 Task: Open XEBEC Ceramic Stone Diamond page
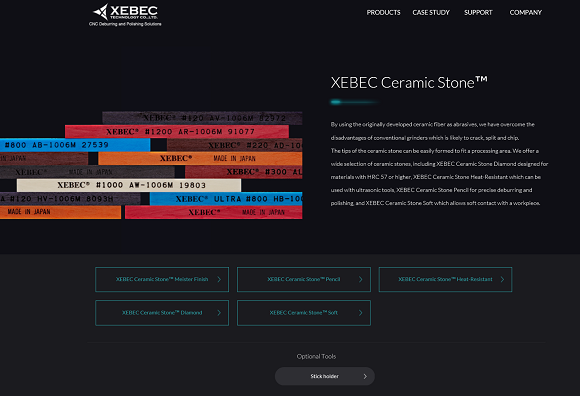(162, 313)
